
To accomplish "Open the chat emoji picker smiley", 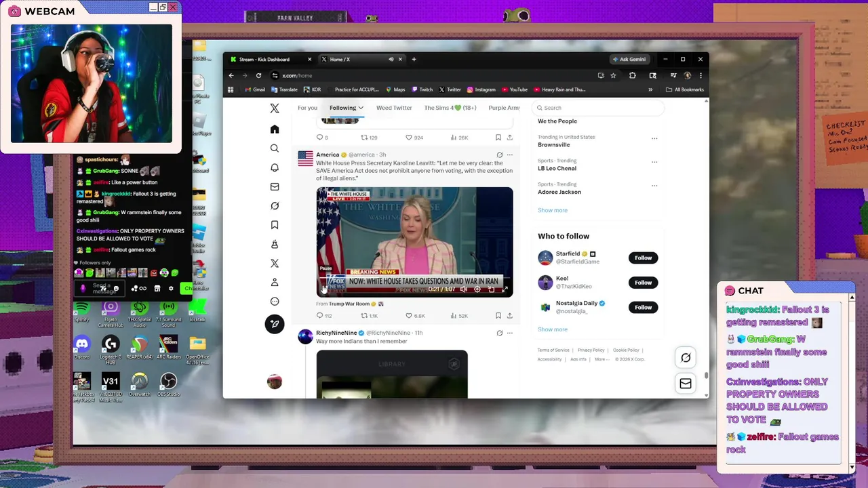I will coord(116,288).
